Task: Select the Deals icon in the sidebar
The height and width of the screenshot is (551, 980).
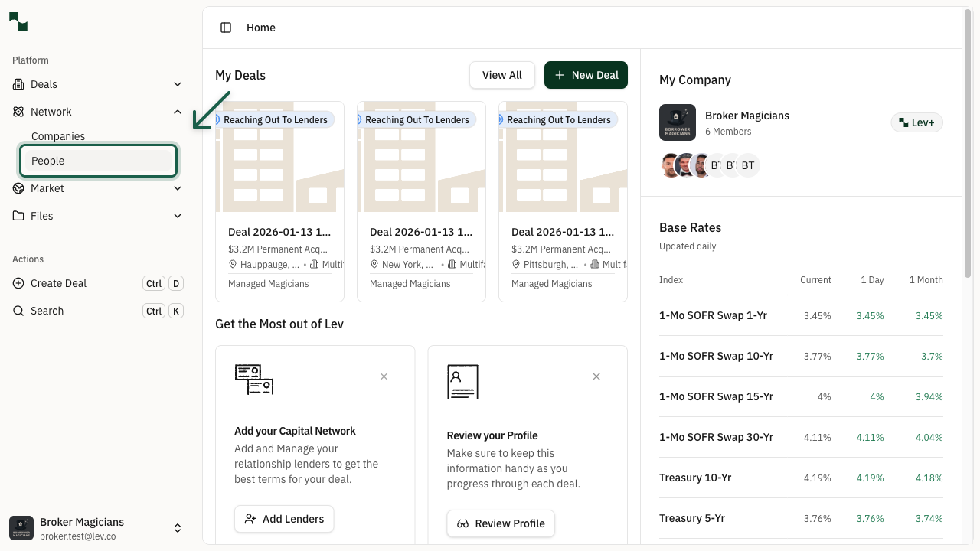Action: [18, 84]
